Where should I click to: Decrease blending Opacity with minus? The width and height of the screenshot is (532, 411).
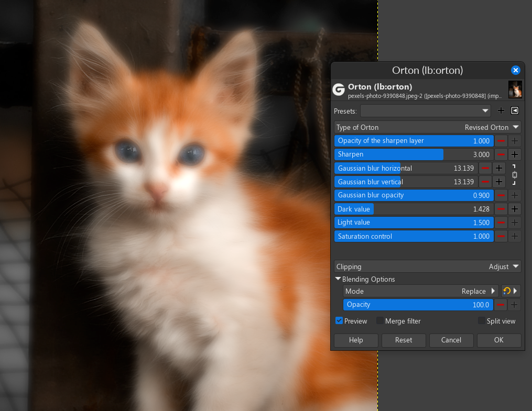(501, 305)
